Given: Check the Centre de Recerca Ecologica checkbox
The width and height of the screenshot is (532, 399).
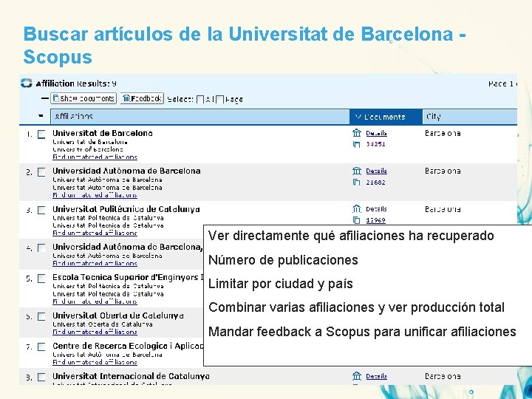Looking at the screenshot, I should click(x=41, y=347).
